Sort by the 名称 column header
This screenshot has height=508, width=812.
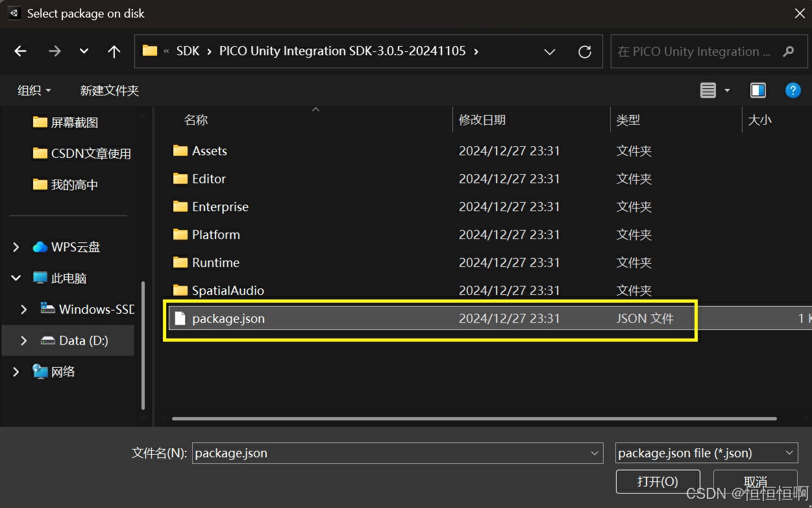pyautogui.click(x=196, y=120)
